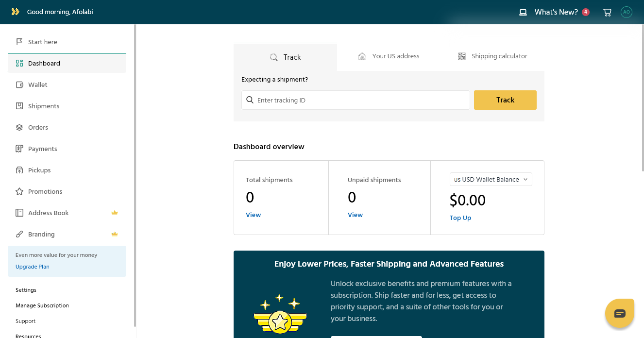Click the laptop icon near What's New

pyautogui.click(x=523, y=12)
